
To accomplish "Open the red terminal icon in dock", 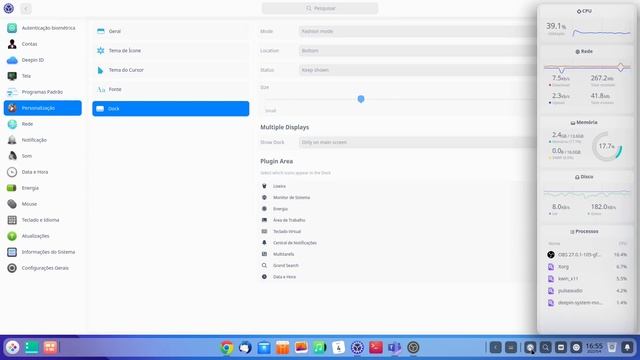I will coord(376,348).
